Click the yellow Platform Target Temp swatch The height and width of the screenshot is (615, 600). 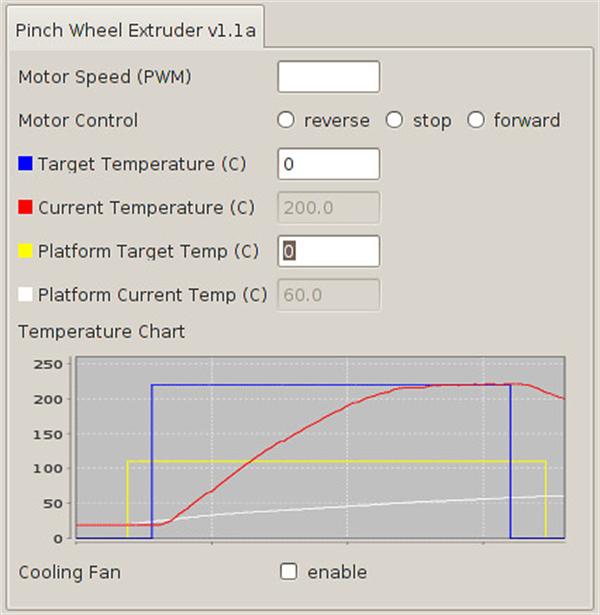pos(26,252)
